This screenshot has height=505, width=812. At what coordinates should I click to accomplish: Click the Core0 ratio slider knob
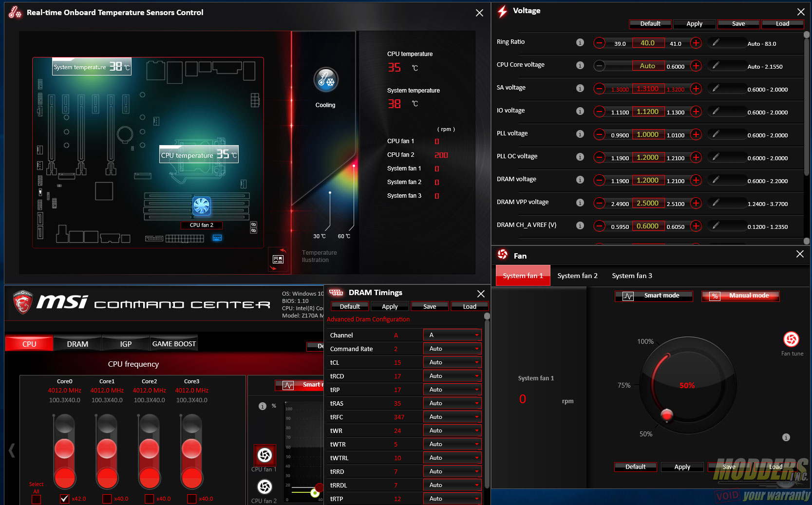pyautogui.click(x=64, y=449)
